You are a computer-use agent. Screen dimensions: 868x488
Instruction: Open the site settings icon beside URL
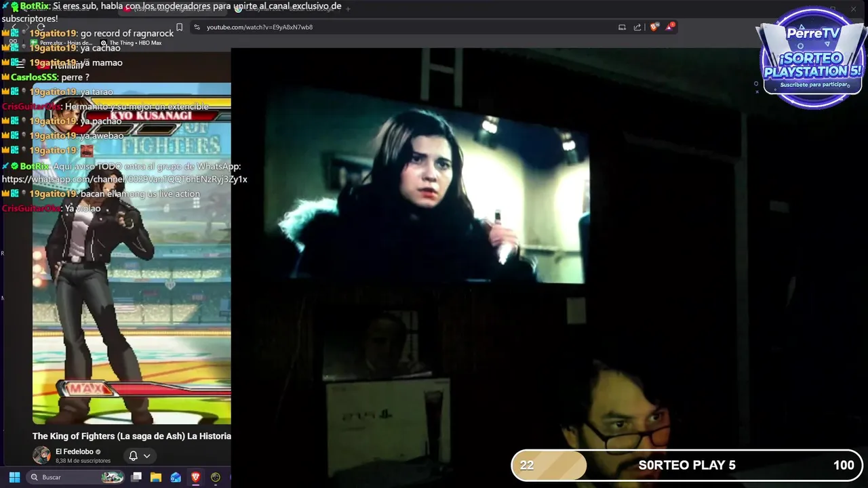tap(197, 27)
